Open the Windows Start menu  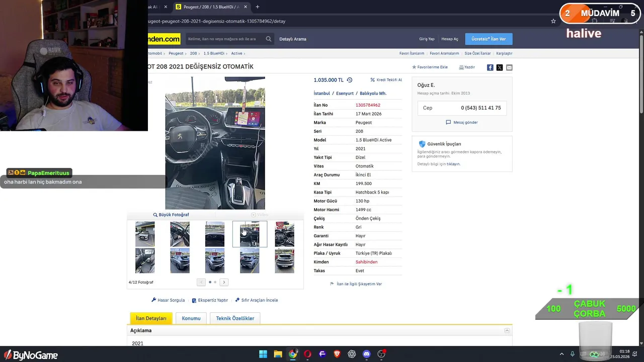(263, 354)
